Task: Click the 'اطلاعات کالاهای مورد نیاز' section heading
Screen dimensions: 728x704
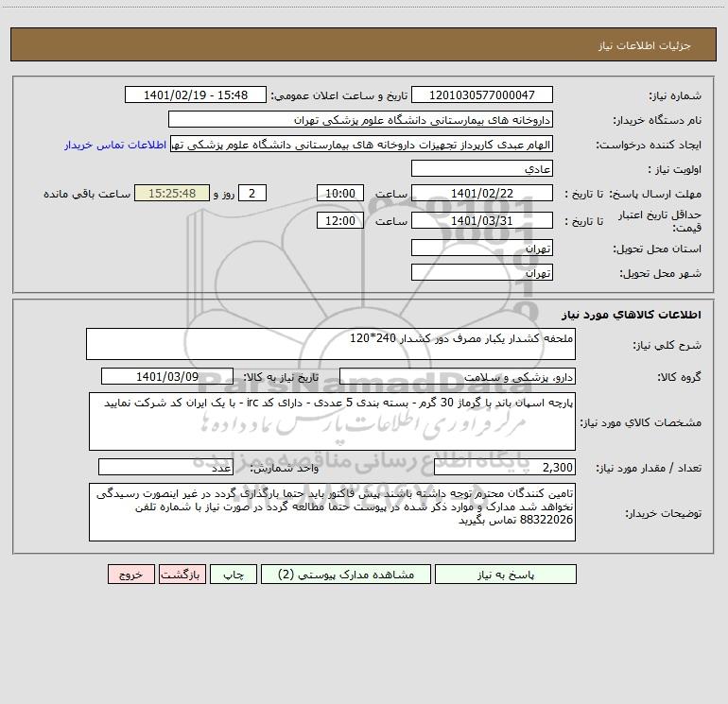Action: point(632,315)
